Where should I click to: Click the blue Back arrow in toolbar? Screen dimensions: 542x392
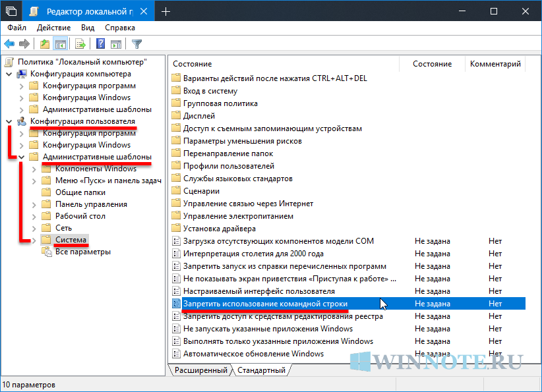[x=9, y=44]
